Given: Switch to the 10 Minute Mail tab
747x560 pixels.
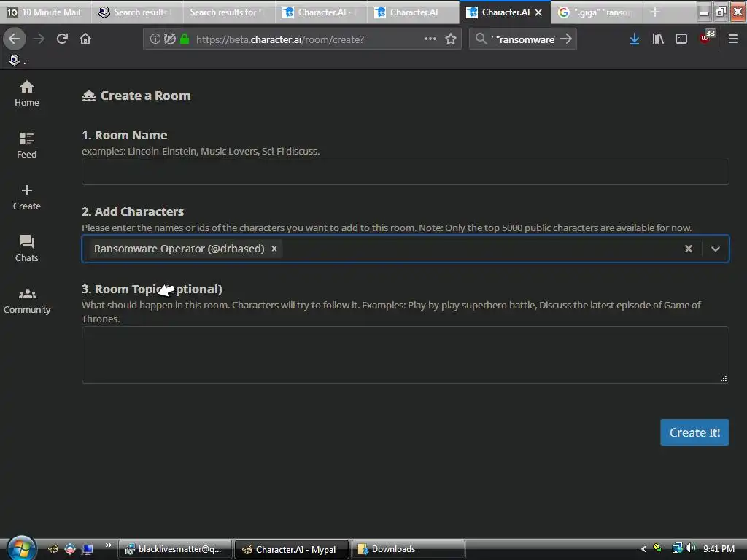Looking at the screenshot, I should pos(46,12).
